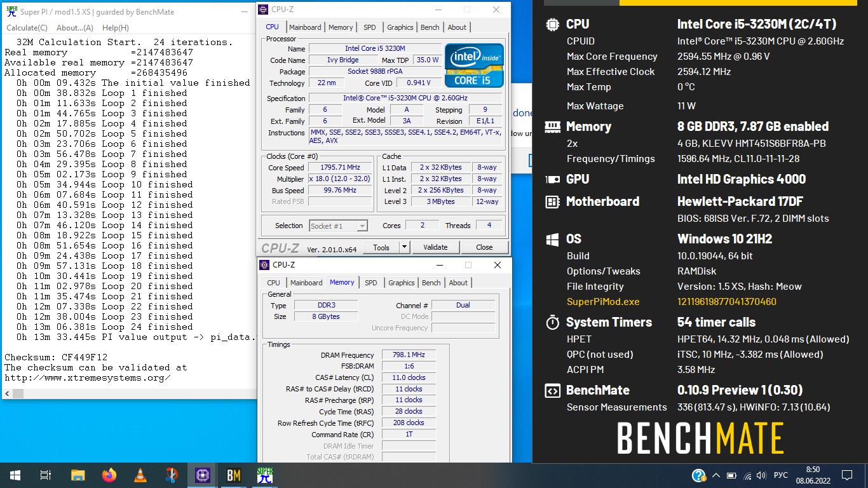Select the Graphics tab in the upper CPU-Z

click(x=400, y=27)
